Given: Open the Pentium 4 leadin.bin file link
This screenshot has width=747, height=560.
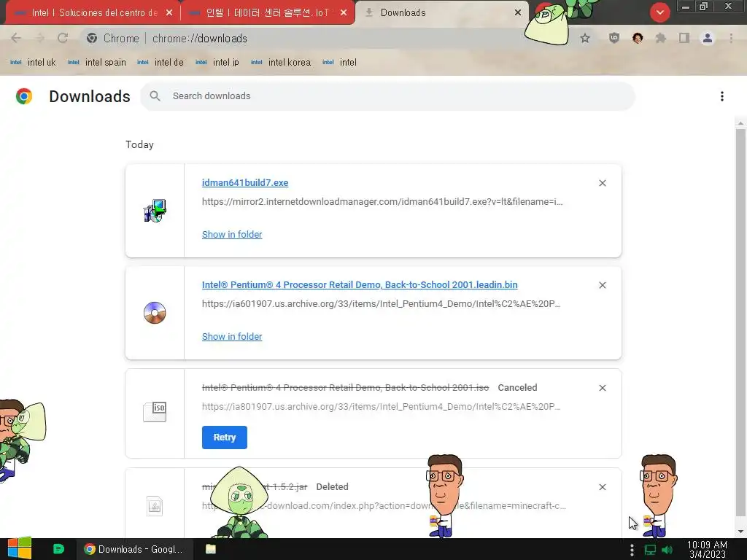Looking at the screenshot, I should pyautogui.click(x=360, y=285).
